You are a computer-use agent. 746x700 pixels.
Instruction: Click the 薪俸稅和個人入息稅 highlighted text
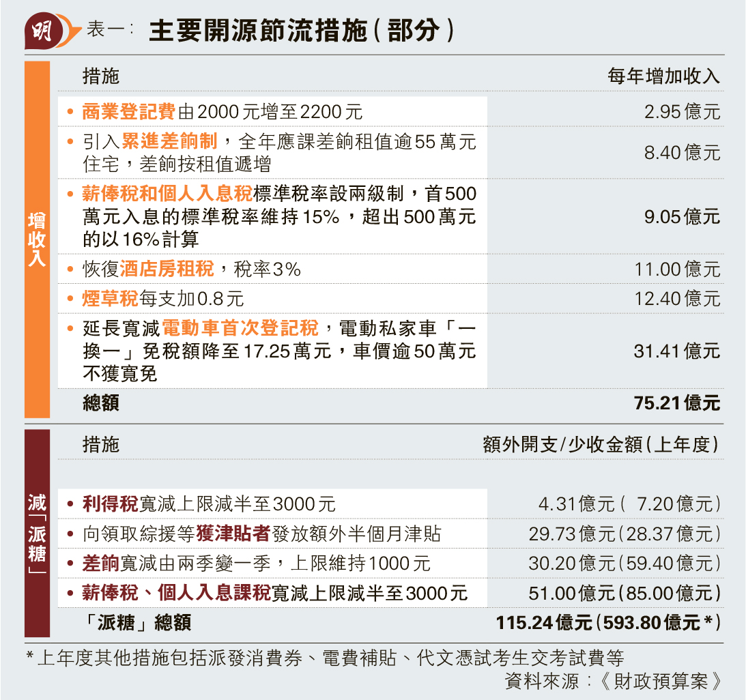coord(167,194)
